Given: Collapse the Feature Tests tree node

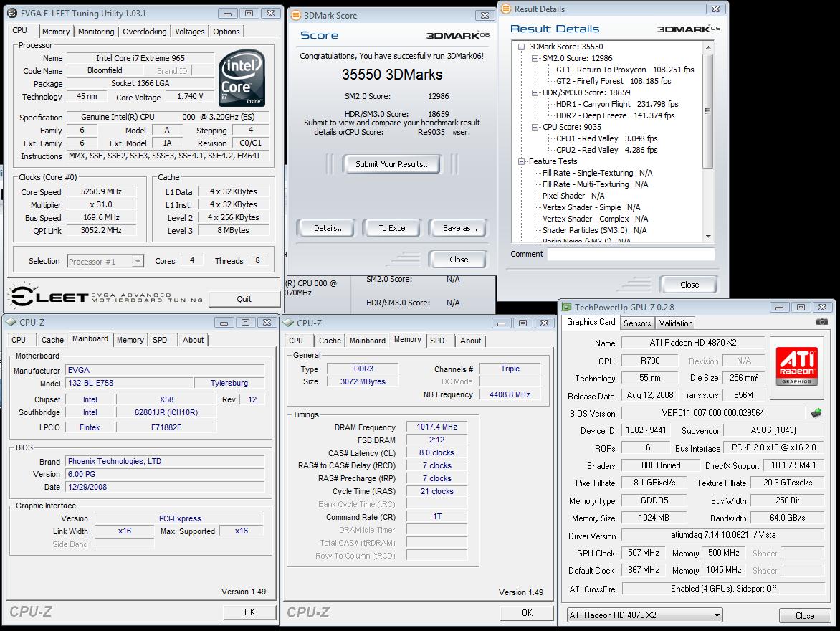Looking at the screenshot, I should point(521,161).
